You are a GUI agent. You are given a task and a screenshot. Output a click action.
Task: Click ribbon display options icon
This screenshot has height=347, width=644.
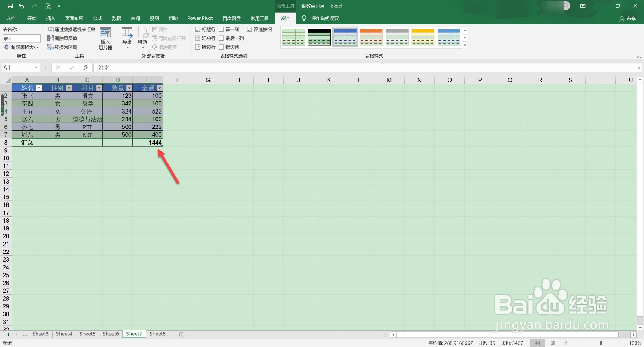coord(583,6)
